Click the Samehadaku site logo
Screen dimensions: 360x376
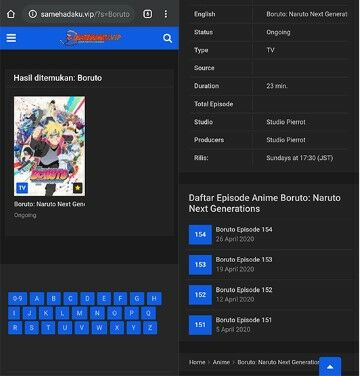point(91,37)
